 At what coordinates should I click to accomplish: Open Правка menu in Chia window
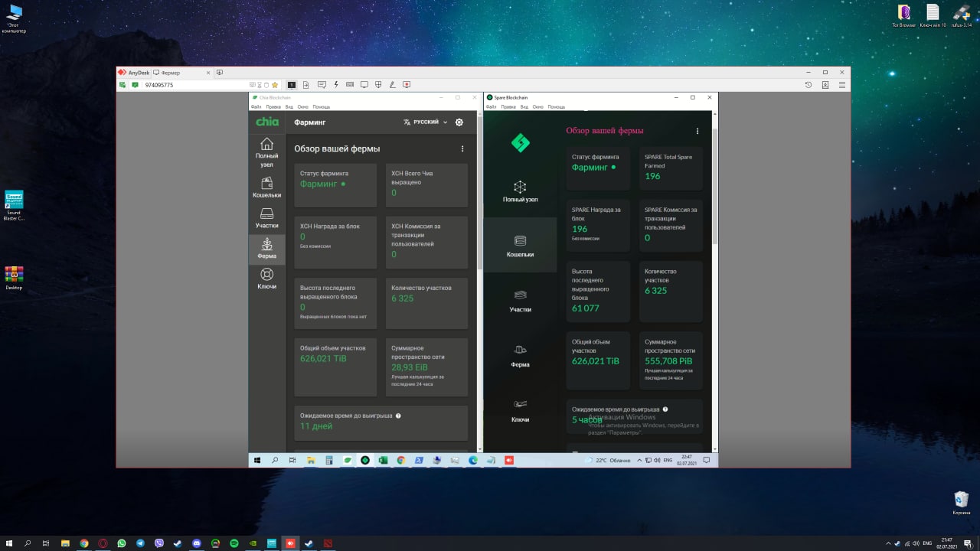click(273, 106)
